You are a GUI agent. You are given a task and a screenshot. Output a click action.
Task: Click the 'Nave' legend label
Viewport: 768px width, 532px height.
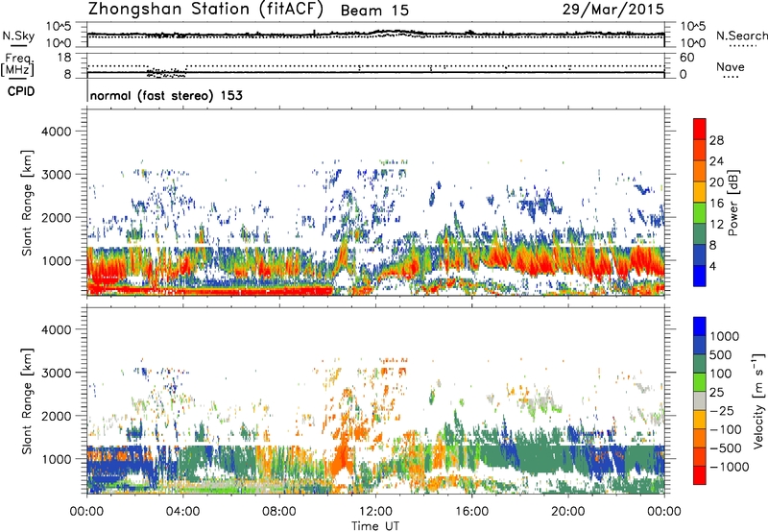coord(731,66)
